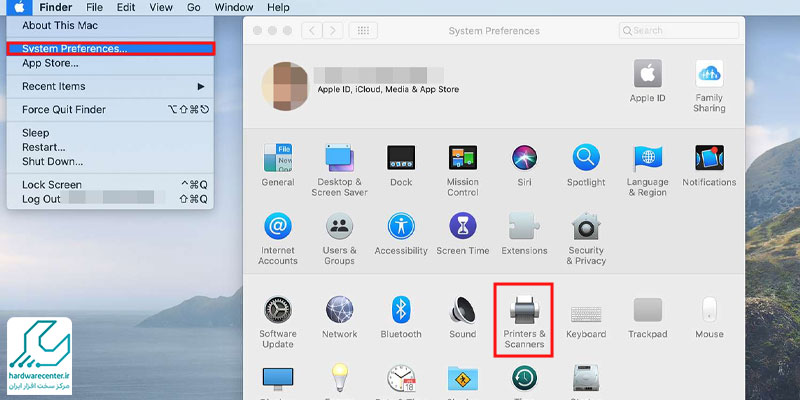800x400 pixels.
Task: Choose App Store... from Apple menu
Action: point(110,64)
